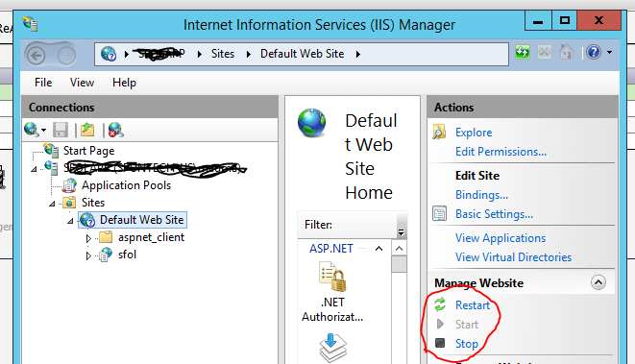Expand the sfol application node

88,255
